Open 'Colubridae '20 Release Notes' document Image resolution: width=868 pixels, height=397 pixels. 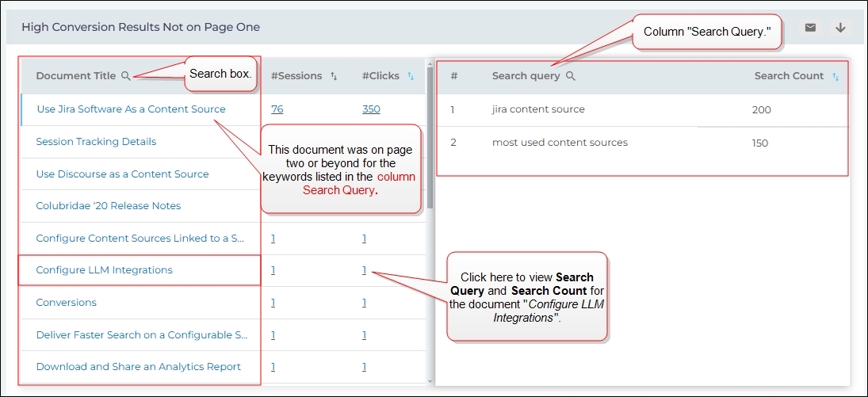[108, 206]
